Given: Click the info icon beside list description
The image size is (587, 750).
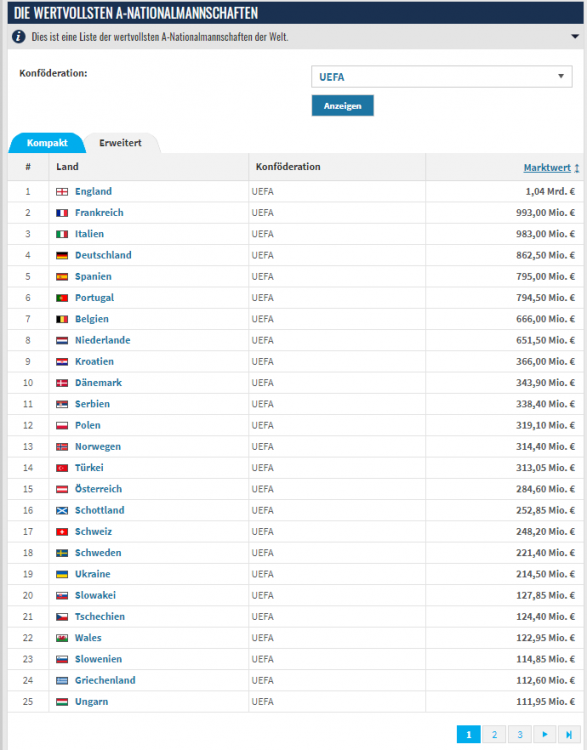Looking at the screenshot, I should 19,36.
